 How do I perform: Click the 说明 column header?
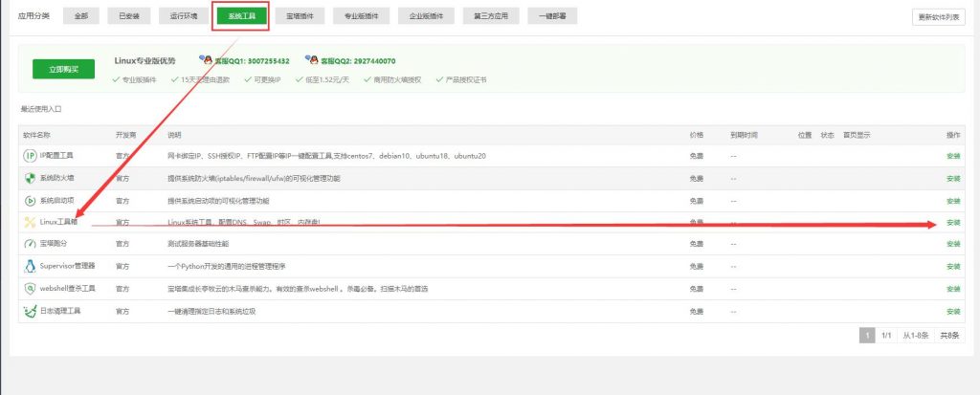[174, 135]
